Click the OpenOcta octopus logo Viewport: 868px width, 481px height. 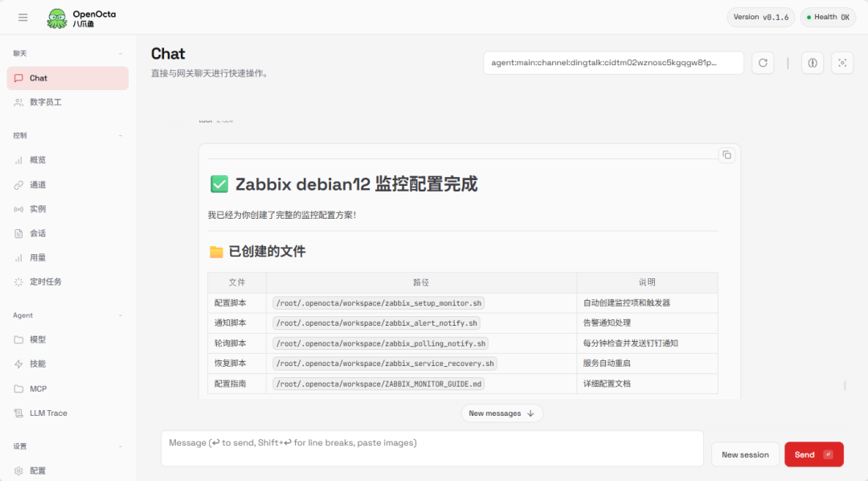(x=57, y=18)
